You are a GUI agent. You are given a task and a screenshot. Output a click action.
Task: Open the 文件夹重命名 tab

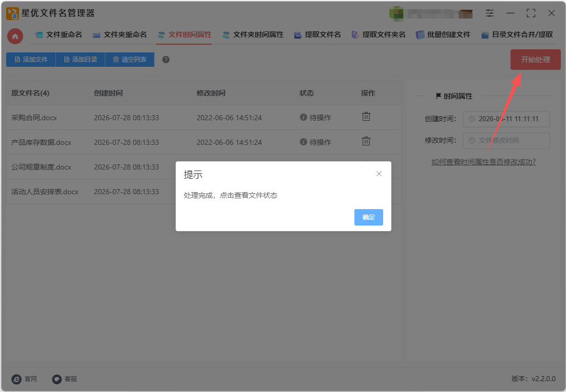[x=120, y=34]
